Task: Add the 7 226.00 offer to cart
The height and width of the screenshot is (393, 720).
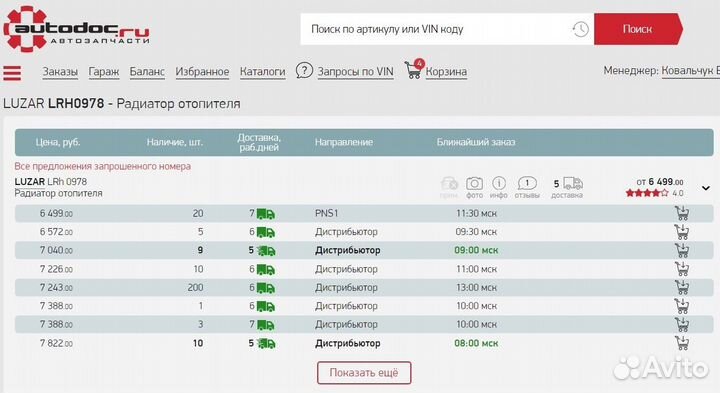Action: pos(682,269)
